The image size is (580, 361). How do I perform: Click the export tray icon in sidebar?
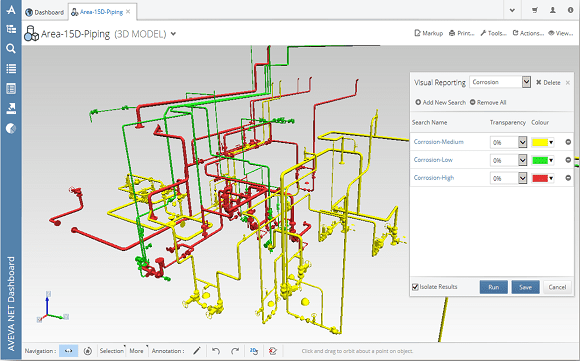pyautogui.click(x=11, y=108)
